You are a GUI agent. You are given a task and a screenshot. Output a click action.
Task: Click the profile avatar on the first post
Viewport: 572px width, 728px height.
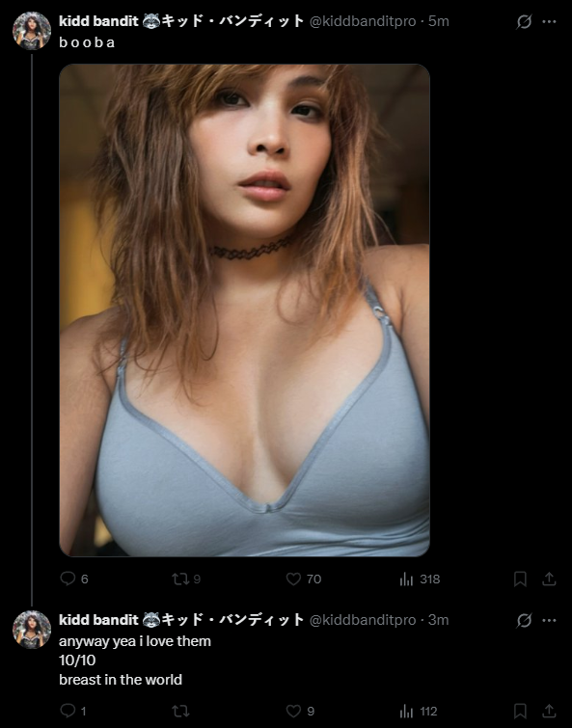(x=32, y=31)
